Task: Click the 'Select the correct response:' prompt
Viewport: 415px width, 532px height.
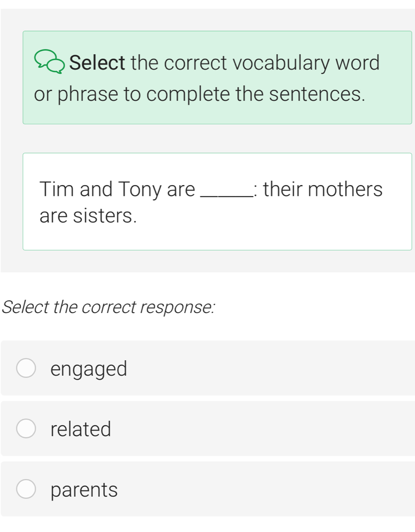Action: 109,307
